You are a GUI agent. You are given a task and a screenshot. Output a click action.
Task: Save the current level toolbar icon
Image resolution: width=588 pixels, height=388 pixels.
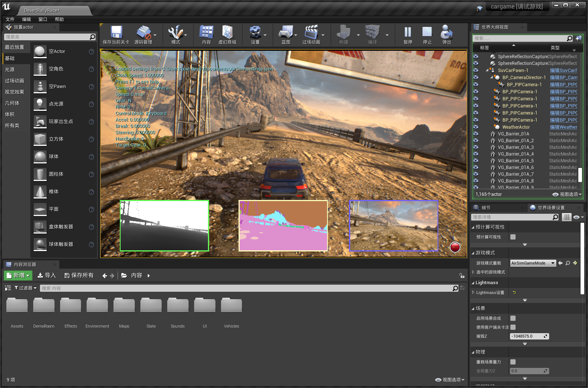point(116,33)
